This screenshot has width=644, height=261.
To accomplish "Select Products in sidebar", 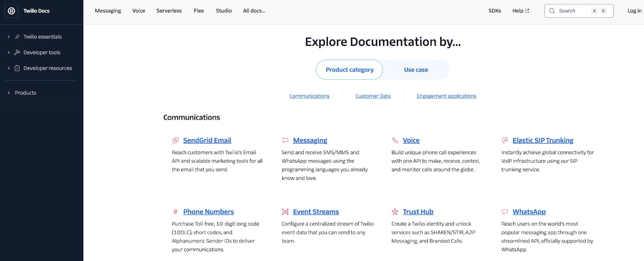I will pos(25,93).
